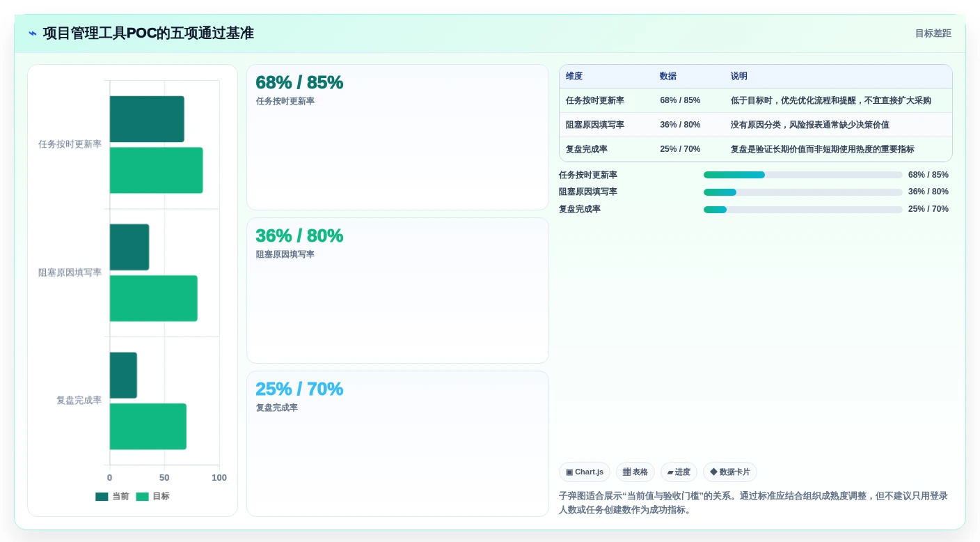Click the 复盘完成率 target value bar
Screen dimensions: 980x542
click(148, 426)
